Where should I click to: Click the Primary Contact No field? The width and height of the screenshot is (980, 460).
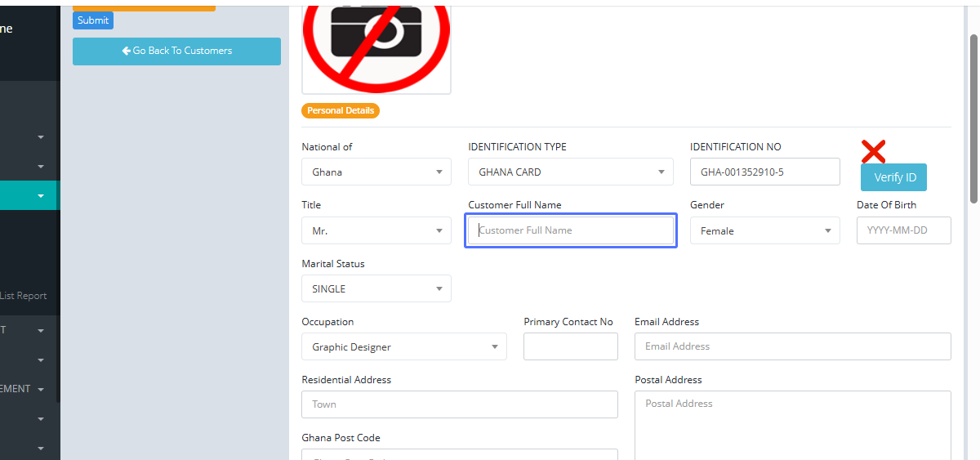click(570, 346)
